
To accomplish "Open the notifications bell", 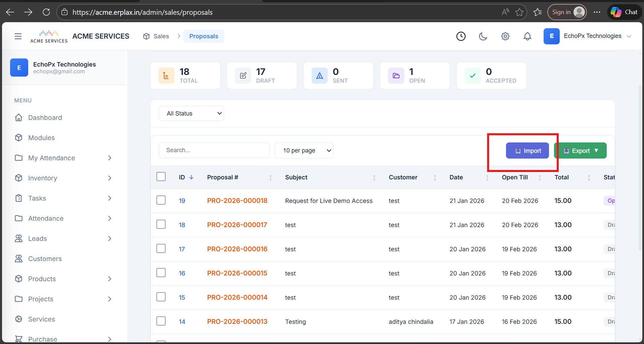I will (527, 36).
